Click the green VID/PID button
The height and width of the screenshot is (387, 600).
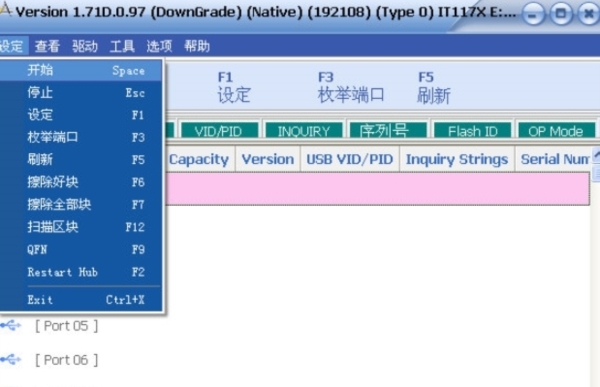pos(219,131)
